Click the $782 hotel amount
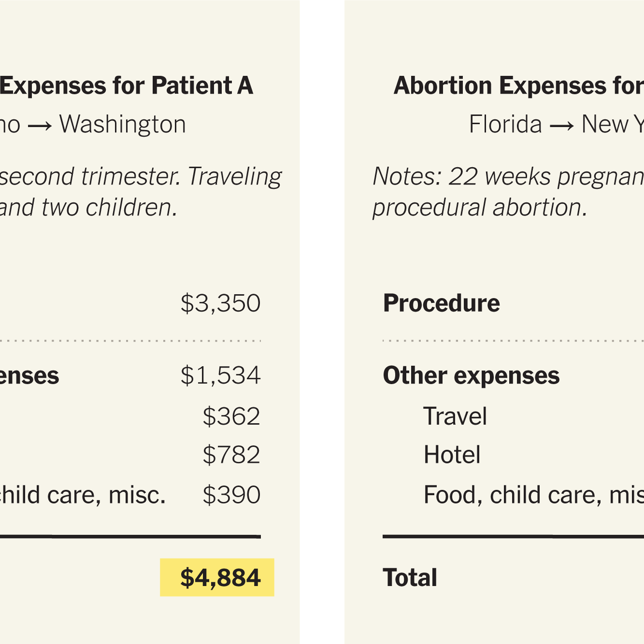Screen dimensions: 644x644 coord(231,455)
